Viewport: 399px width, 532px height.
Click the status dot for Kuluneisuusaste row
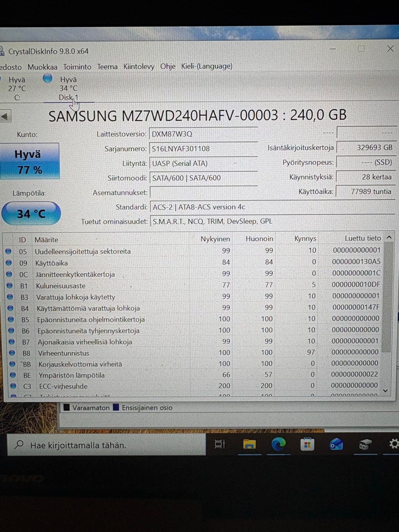(9, 286)
